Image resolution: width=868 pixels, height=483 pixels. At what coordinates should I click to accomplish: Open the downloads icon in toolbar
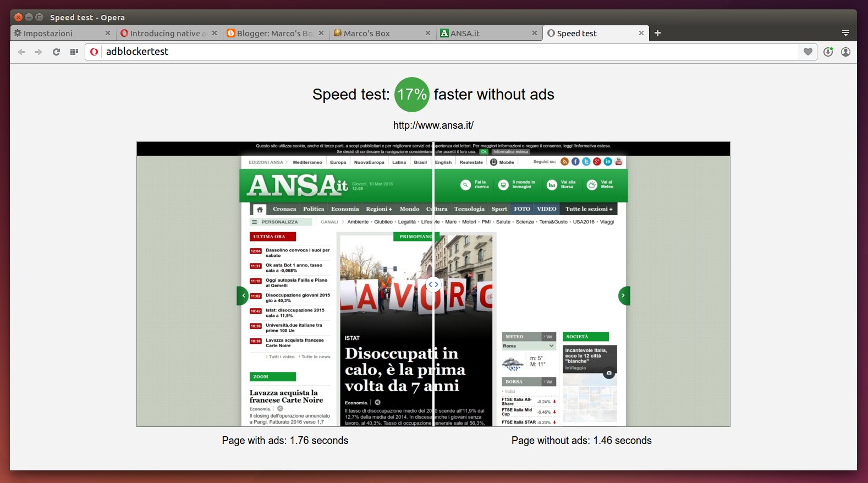[x=828, y=52]
